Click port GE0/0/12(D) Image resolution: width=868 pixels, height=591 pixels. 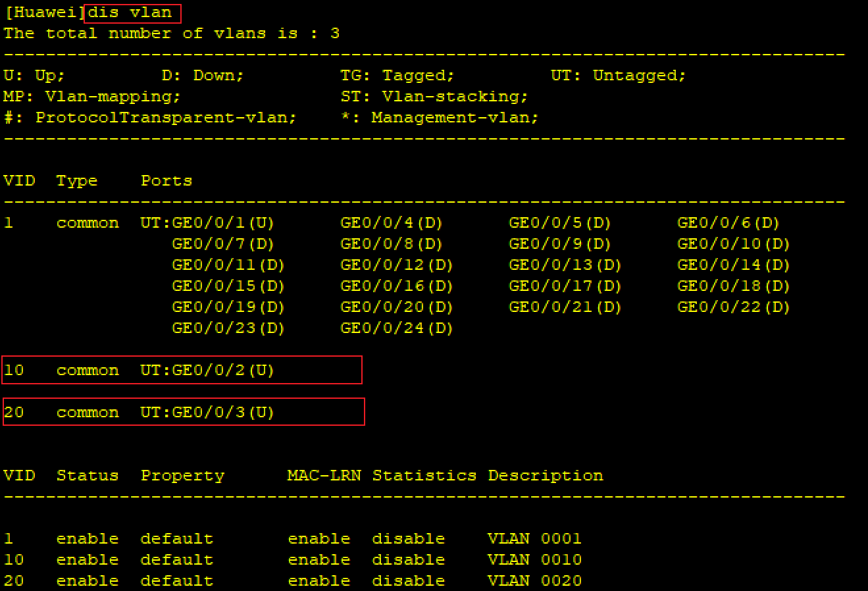(x=397, y=265)
